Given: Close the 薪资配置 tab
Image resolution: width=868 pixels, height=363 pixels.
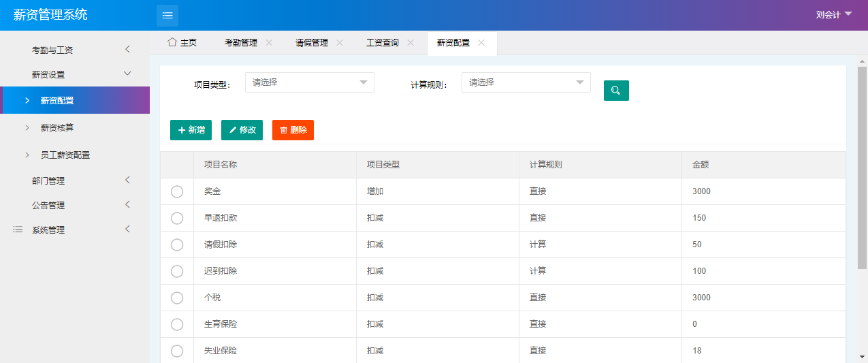Looking at the screenshot, I should 481,42.
